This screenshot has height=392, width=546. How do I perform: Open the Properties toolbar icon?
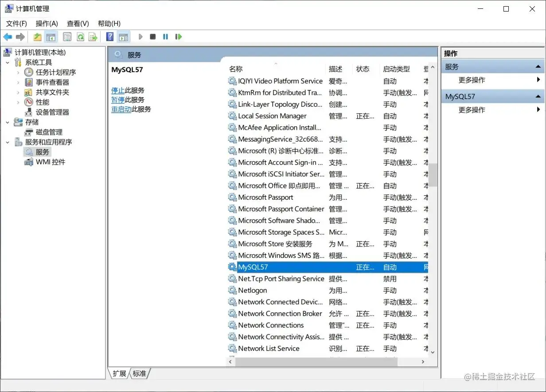(x=67, y=37)
